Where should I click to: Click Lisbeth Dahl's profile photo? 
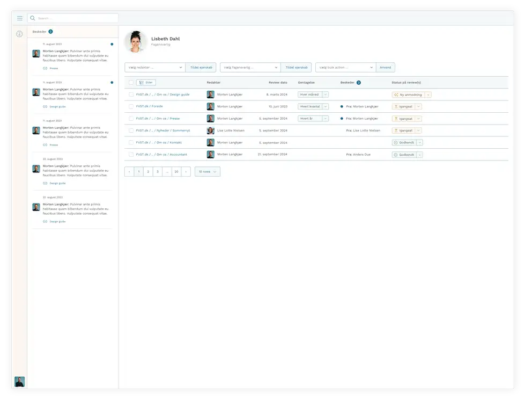pyautogui.click(x=136, y=42)
